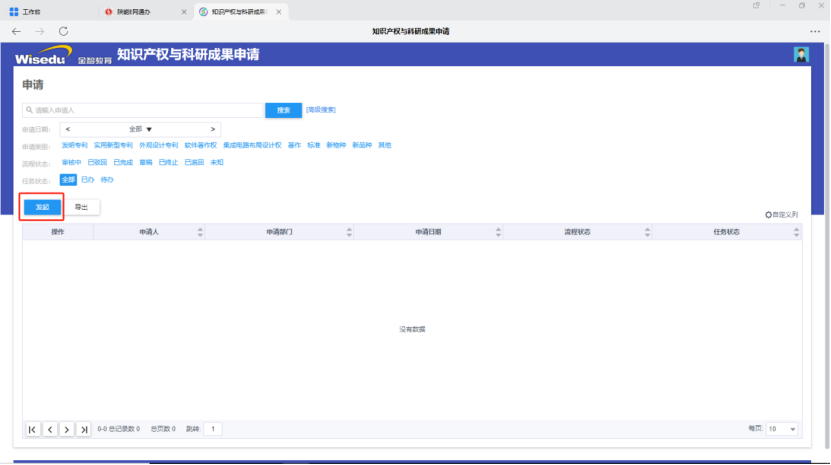Viewport: 831px width, 465px height.
Task: Click the applicant search input field
Action: (x=143, y=110)
